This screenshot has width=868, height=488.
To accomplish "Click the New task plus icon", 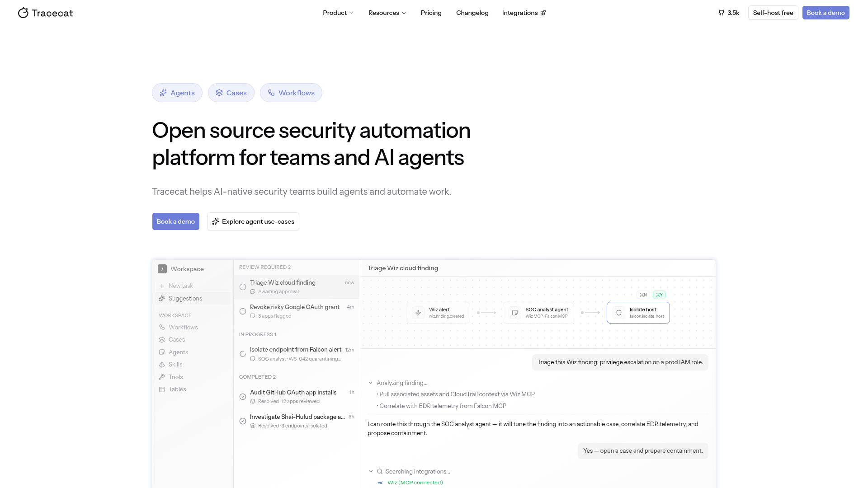I will click(162, 286).
